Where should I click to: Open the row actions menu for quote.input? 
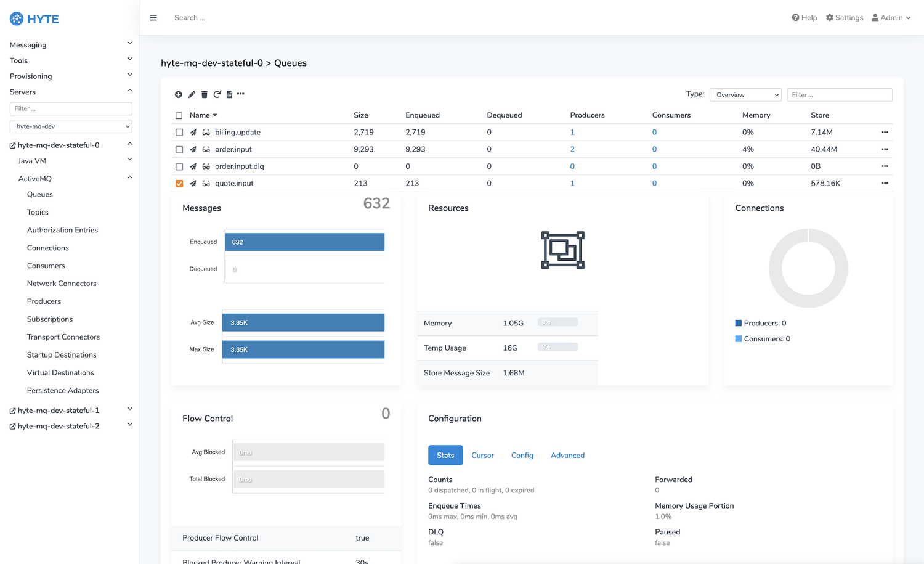point(885,183)
